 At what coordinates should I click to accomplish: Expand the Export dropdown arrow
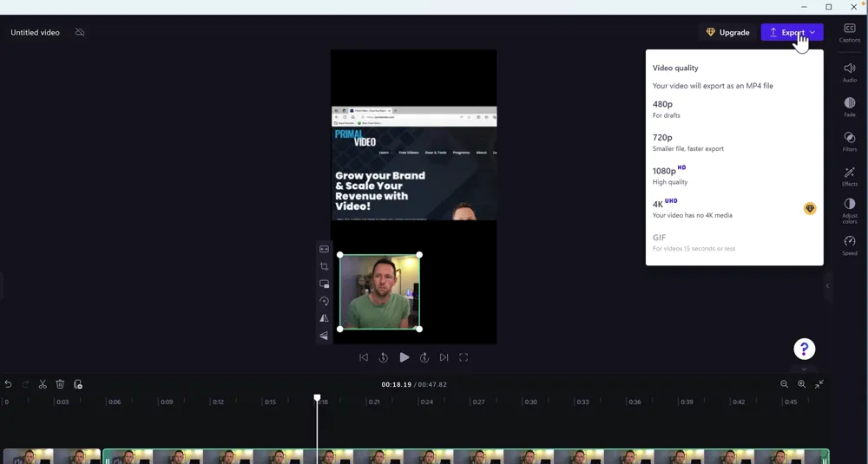[x=812, y=32]
